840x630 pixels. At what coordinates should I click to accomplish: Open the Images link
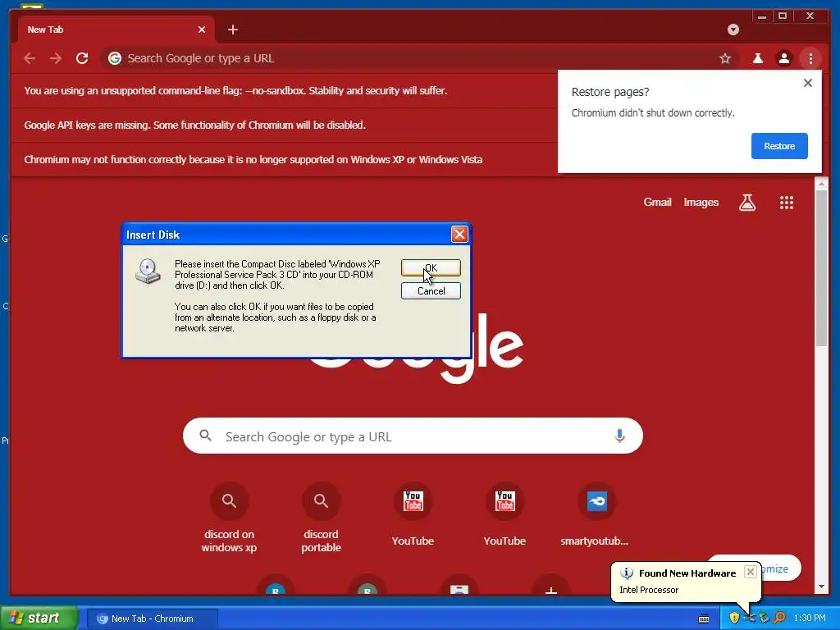(701, 202)
